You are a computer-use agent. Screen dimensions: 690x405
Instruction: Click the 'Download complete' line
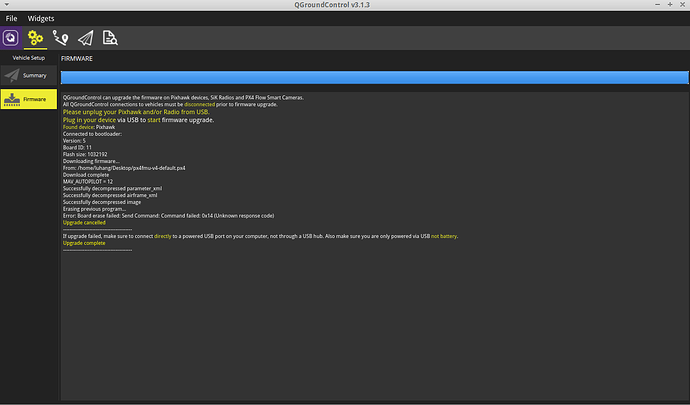[86, 175]
